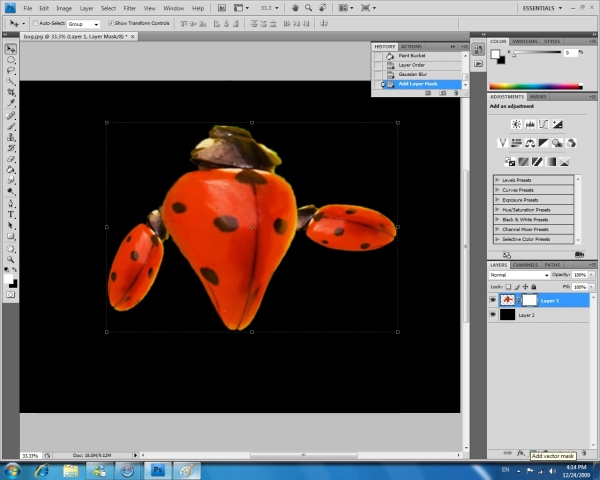Open the ESSENTIALS workspace dropdown

542,8
